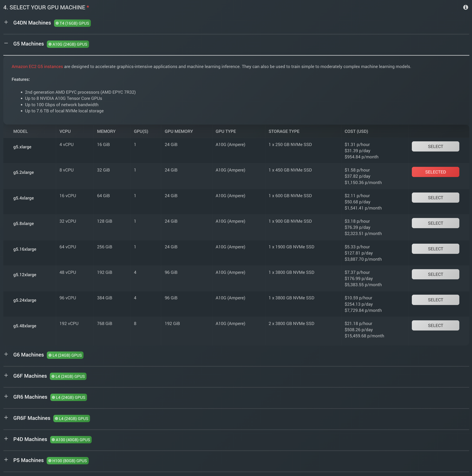Expand P4D Machines plus icon

point(6,439)
